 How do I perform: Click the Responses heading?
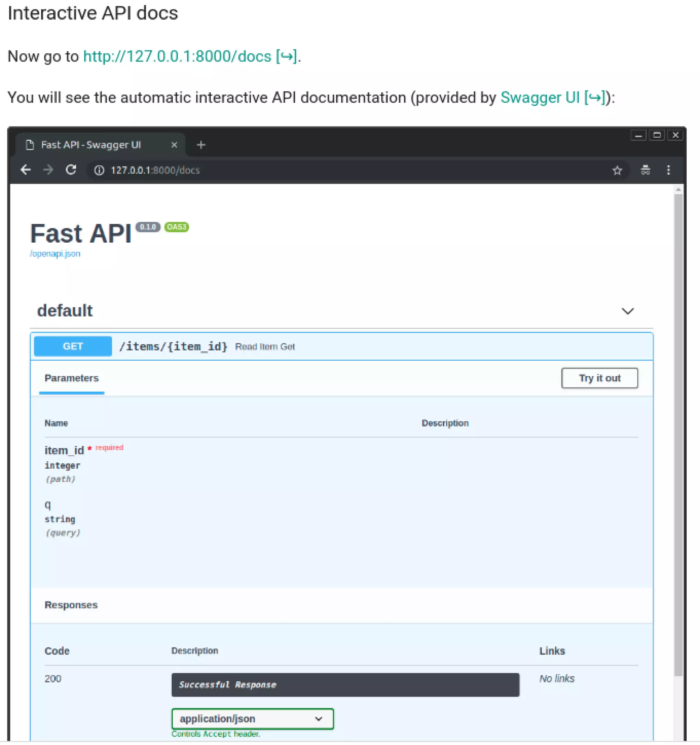71,605
